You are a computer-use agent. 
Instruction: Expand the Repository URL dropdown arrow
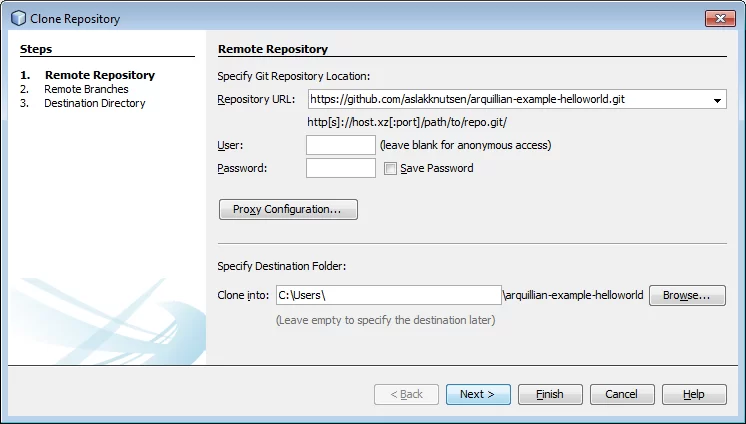tap(717, 100)
